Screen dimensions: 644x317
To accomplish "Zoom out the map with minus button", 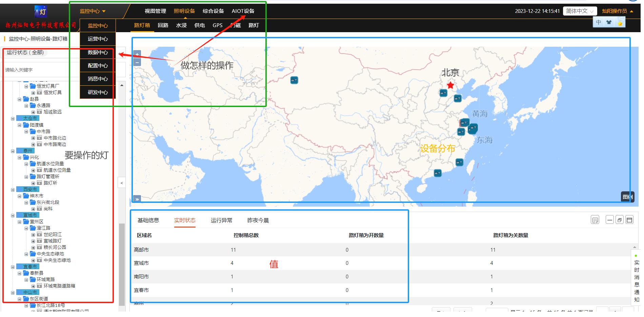I will [x=137, y=62].
